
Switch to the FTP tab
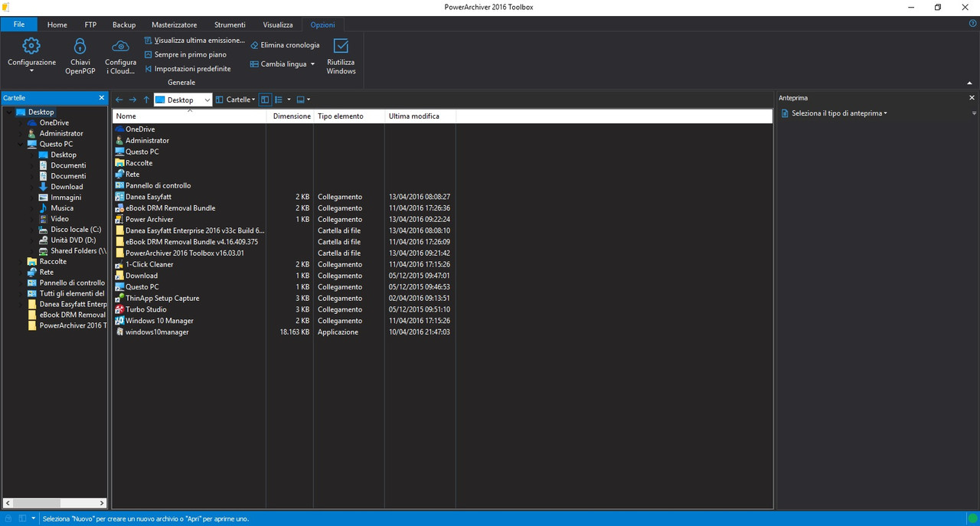(90, 25)
